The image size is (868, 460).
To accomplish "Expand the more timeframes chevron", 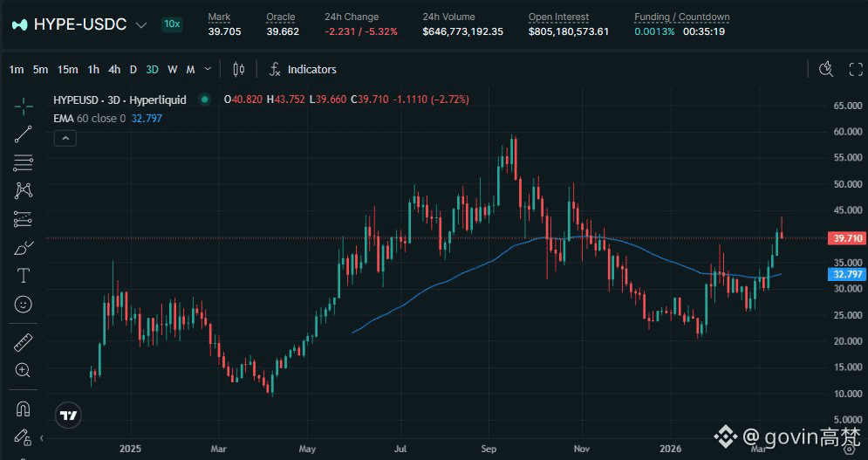I will [x=208, y=69].
